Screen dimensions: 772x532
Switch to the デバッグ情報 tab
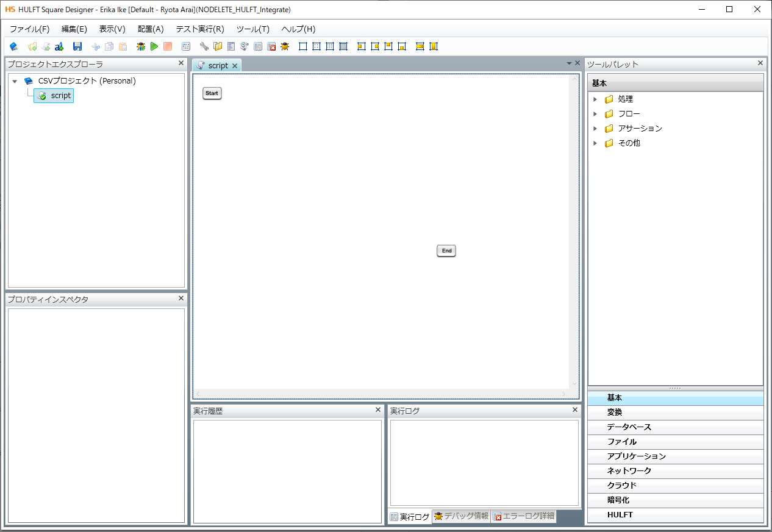coord(461,516)
